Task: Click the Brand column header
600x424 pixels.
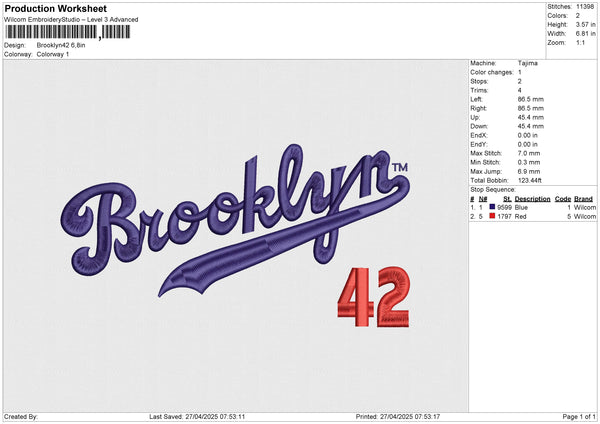Action: [585, 199]
